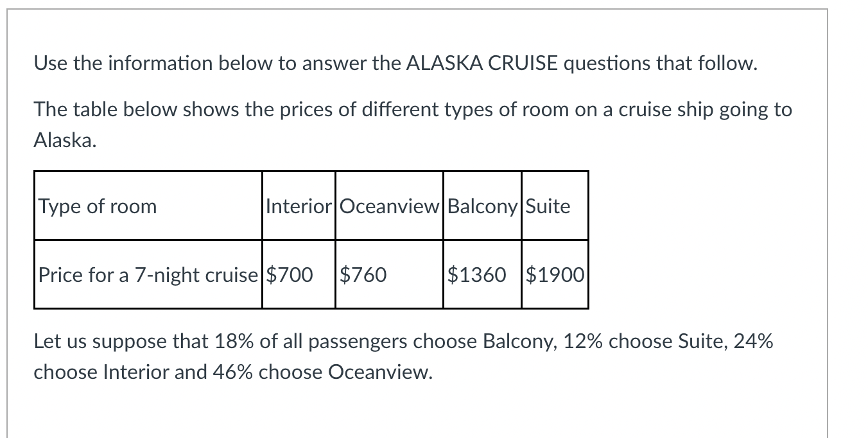Click the word "Alaska." below the intro sentence
Viewport: 868px width, 438px height.
(65, 141)
